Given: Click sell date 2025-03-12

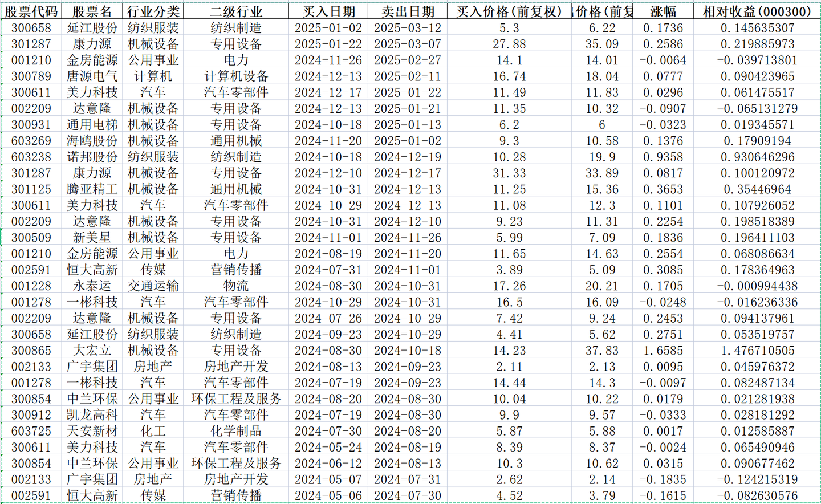Looking at the screenshot, I should click(408, 28).
